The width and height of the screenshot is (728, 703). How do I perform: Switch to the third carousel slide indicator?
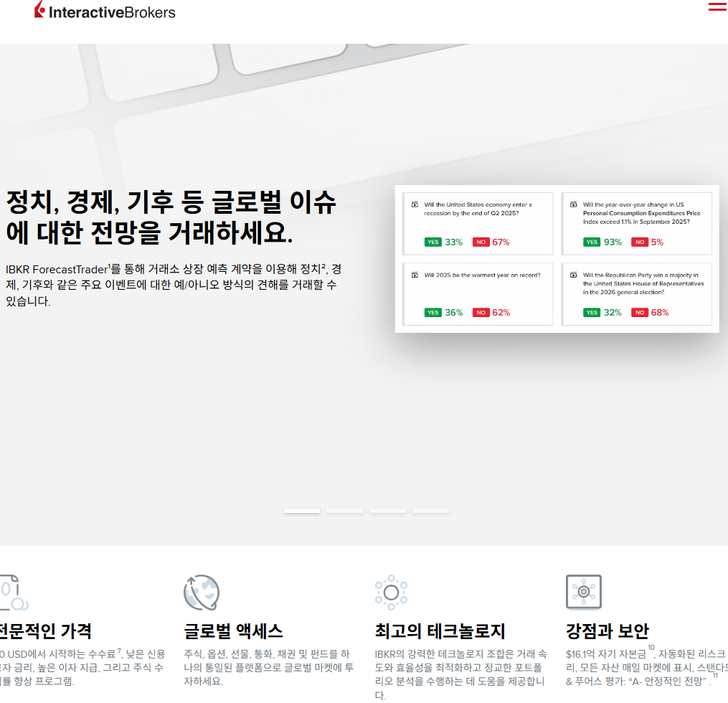pos(388,511)
